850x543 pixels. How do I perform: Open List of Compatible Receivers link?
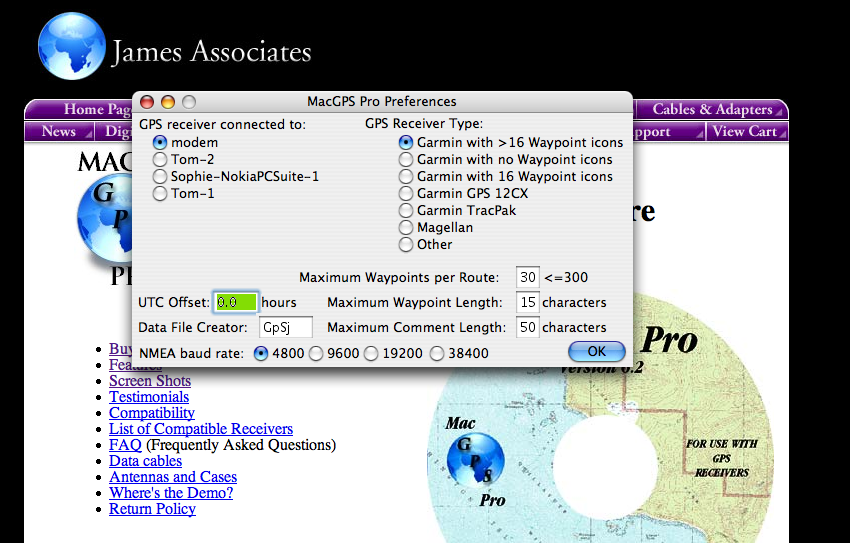(201, 429)
